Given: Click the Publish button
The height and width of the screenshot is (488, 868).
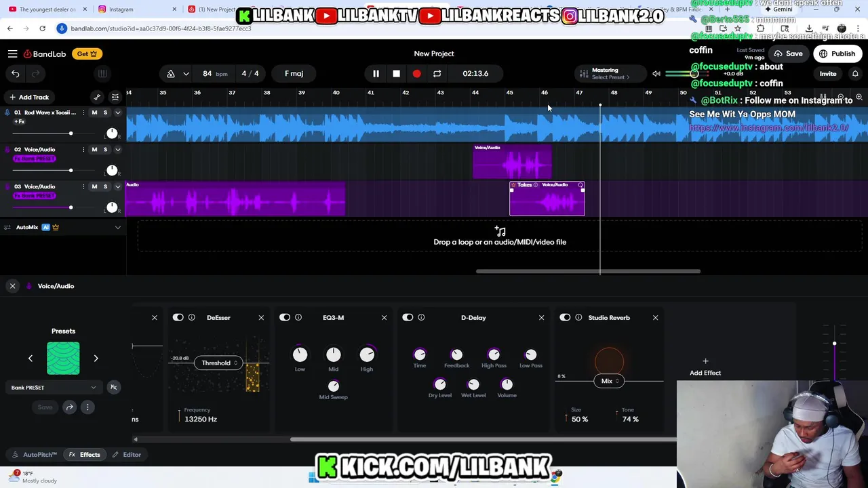Looking at the screenshot, I should coord(837,54).
